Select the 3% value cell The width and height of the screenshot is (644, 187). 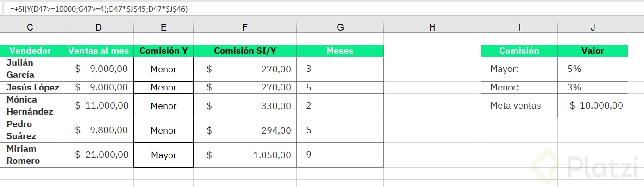tap(593, 87)
